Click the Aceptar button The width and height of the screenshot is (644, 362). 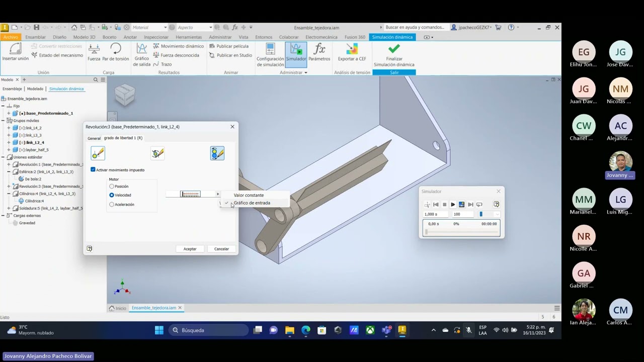[190, 249]
